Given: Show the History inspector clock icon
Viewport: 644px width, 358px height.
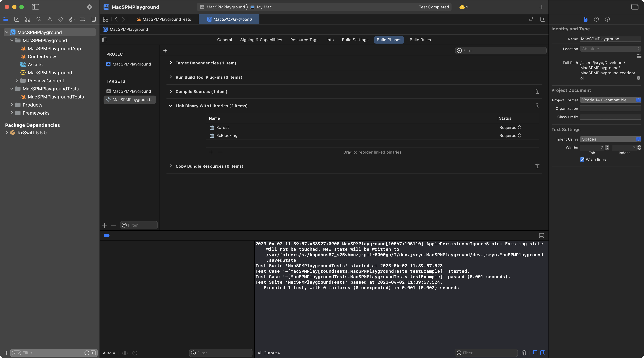Looking at the screenshot, I should [x=596, y=19].
